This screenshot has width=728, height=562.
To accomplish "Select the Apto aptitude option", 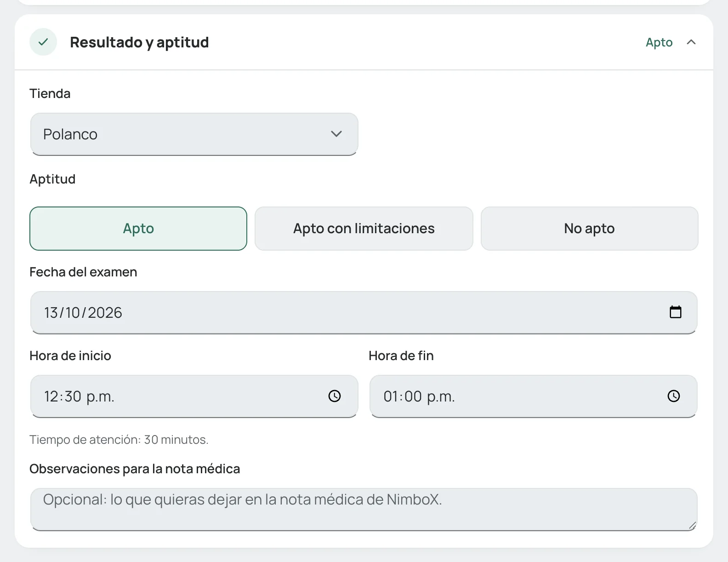I will tap(138, 229).
